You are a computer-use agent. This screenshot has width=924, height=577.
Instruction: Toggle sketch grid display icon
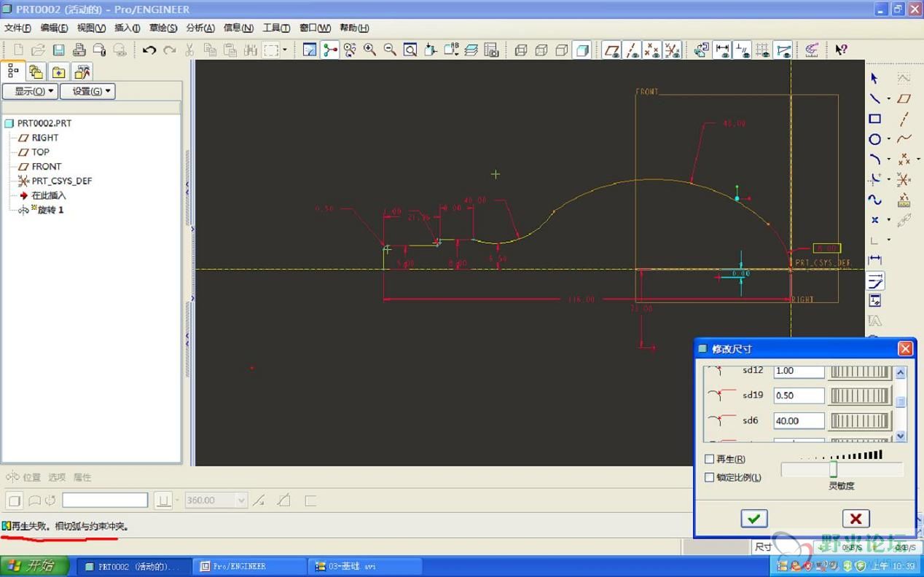click(x=762, y=50)
